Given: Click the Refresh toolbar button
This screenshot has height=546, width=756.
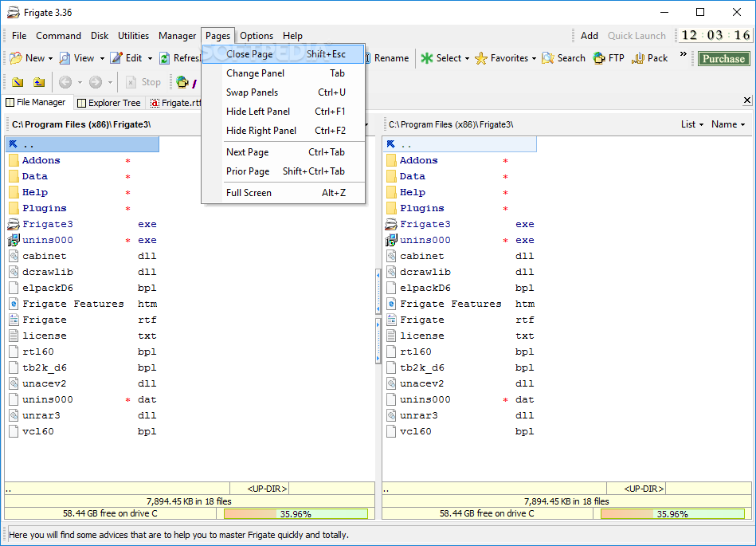Looking at the screenshot, I should coord(179,58).
